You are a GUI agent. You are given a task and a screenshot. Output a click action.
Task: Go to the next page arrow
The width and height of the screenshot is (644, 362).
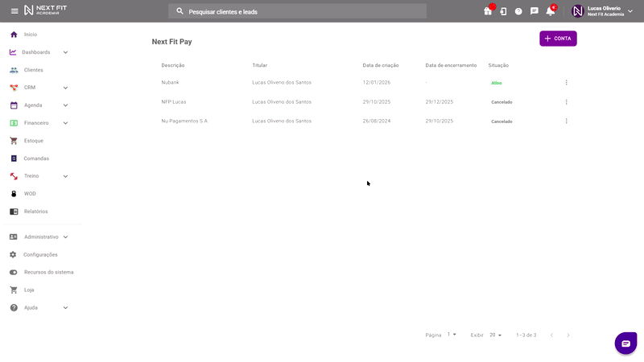coord(568,335)
